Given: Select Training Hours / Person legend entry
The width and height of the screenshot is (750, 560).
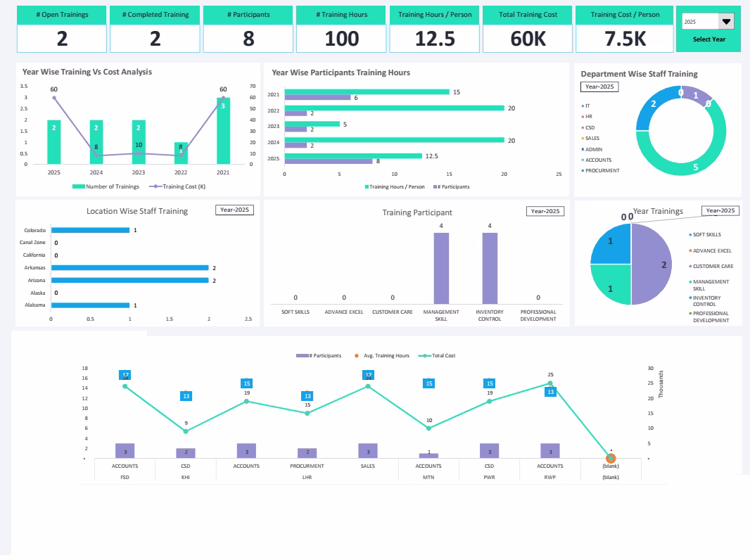Looking at the screenshot, I should 395,187.
